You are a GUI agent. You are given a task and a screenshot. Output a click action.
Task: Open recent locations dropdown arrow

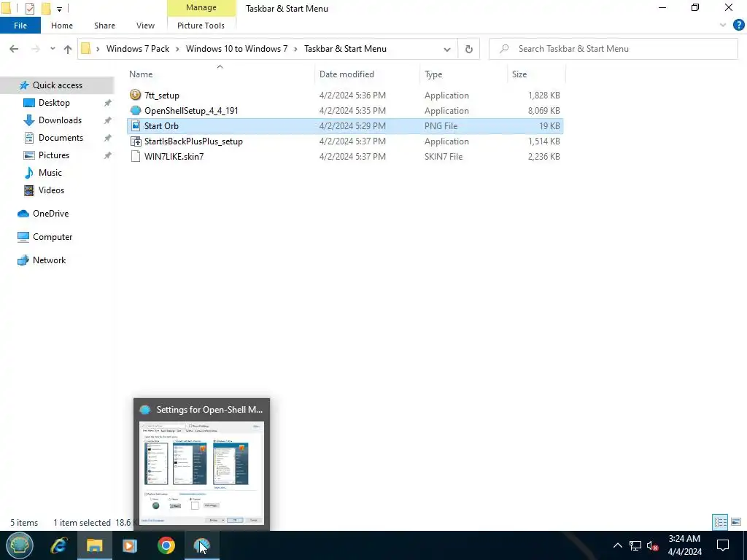pos(53,49)
